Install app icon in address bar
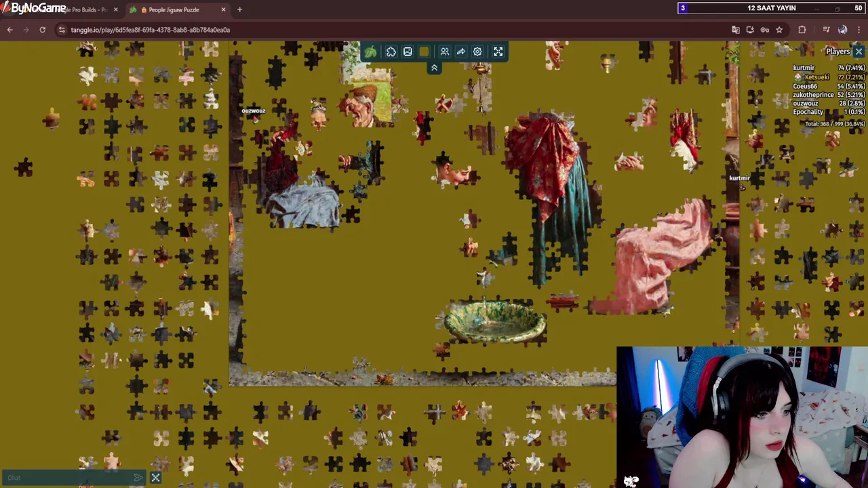This screenshot has width=868, height=488. coord(750,30)
